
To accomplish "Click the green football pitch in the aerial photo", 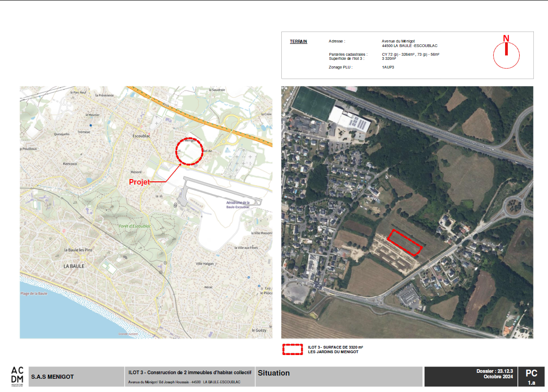I will tap(314, 103).
